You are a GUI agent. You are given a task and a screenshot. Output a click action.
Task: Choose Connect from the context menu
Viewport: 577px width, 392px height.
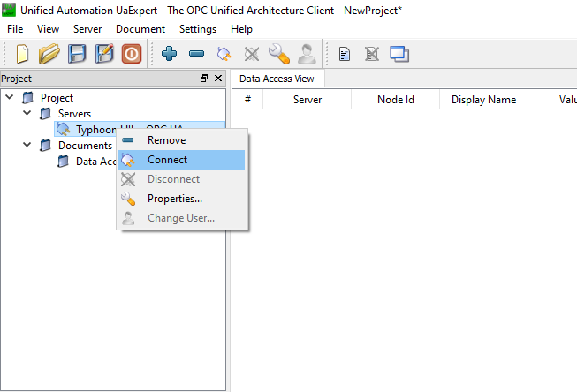(x=167, y=160)
